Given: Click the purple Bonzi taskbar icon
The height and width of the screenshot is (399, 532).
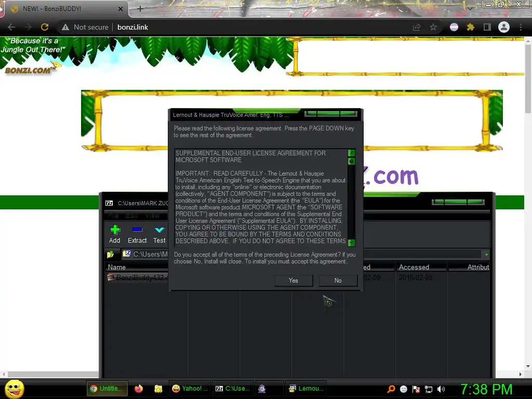Looking at the screenshot, I should point(262,389).
